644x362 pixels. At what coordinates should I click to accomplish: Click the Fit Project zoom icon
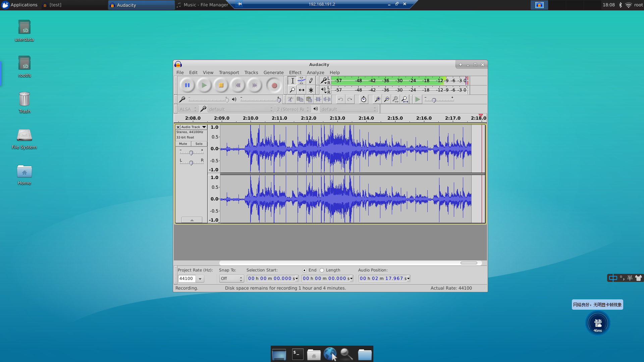click(x=405, y=99)
